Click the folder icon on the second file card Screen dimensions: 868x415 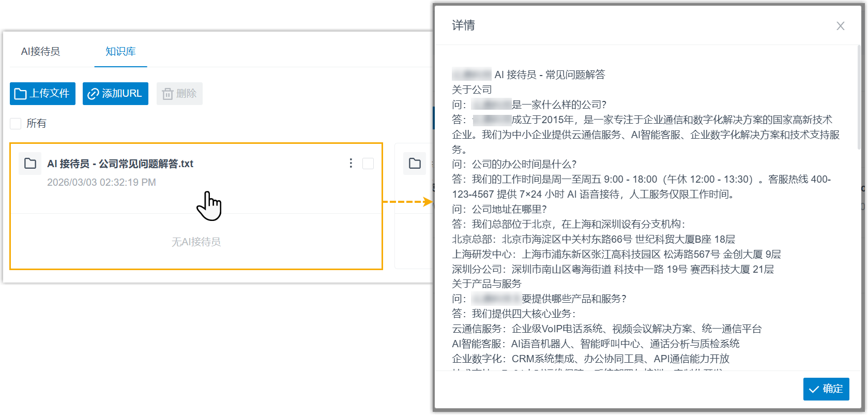tap(415, 164)
